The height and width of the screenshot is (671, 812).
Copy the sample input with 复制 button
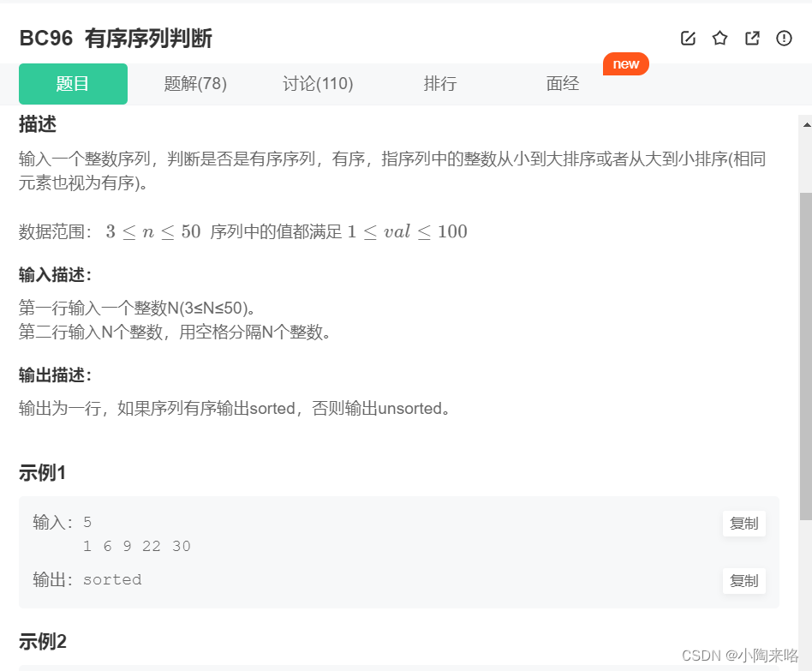pos(743,524)
